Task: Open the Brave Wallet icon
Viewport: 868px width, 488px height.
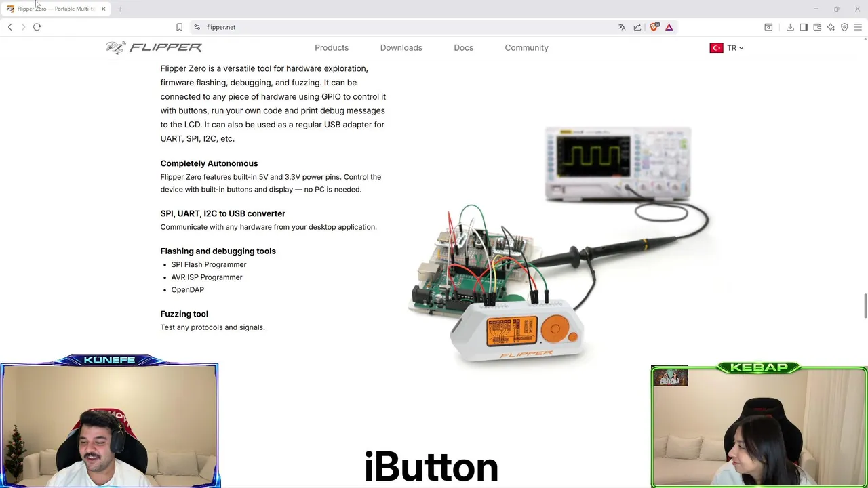Action: 817,27
